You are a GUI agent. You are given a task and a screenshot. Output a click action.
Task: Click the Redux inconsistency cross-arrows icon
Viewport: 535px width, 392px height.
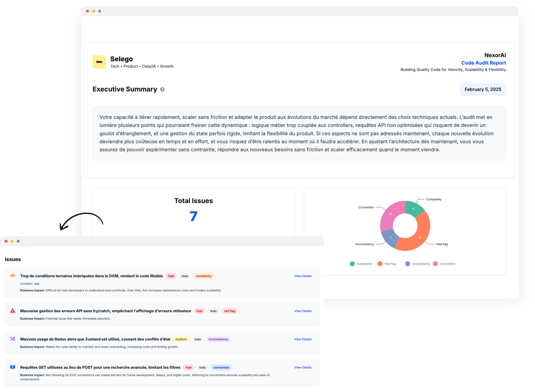coord(13,338)
